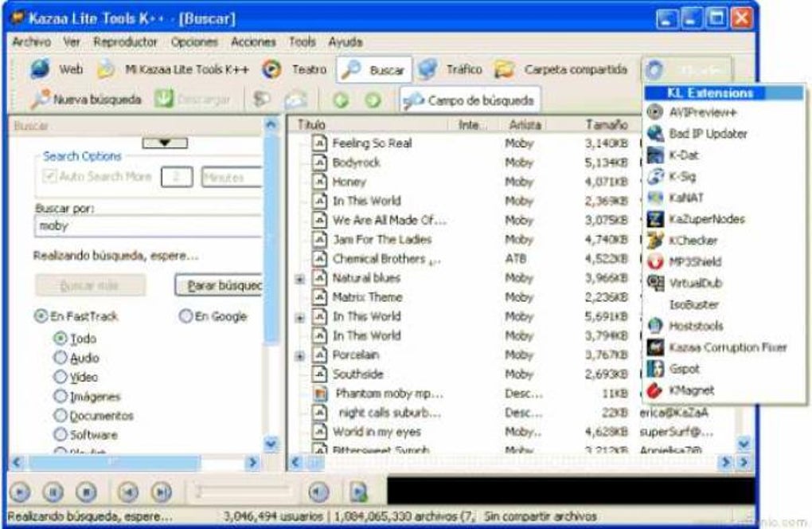The width and height of the screenshot is (812, 529).
Task: Click the player Play button
Action: [20, 492]
